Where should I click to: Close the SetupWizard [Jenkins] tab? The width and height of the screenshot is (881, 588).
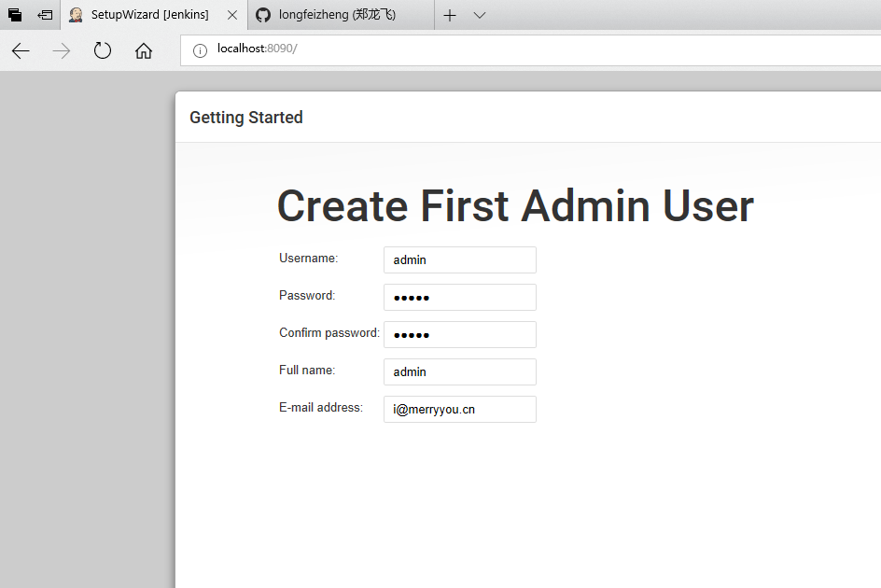tap(231, 15)
